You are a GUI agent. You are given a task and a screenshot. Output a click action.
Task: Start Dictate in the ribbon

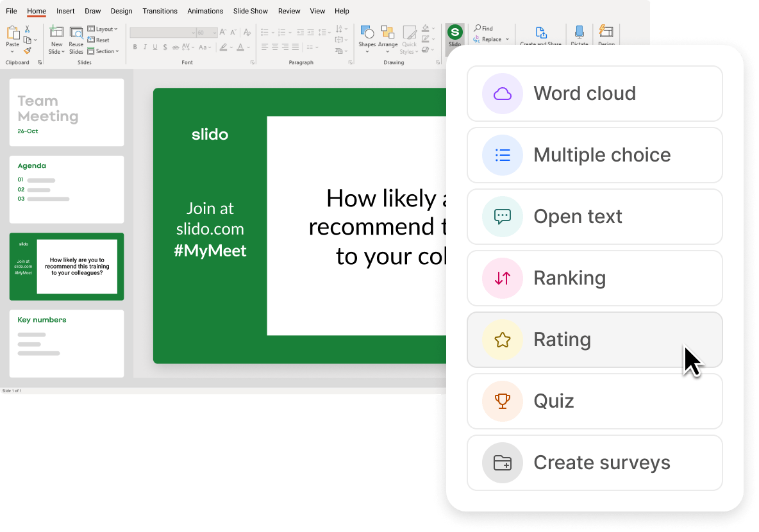[579, 35]
